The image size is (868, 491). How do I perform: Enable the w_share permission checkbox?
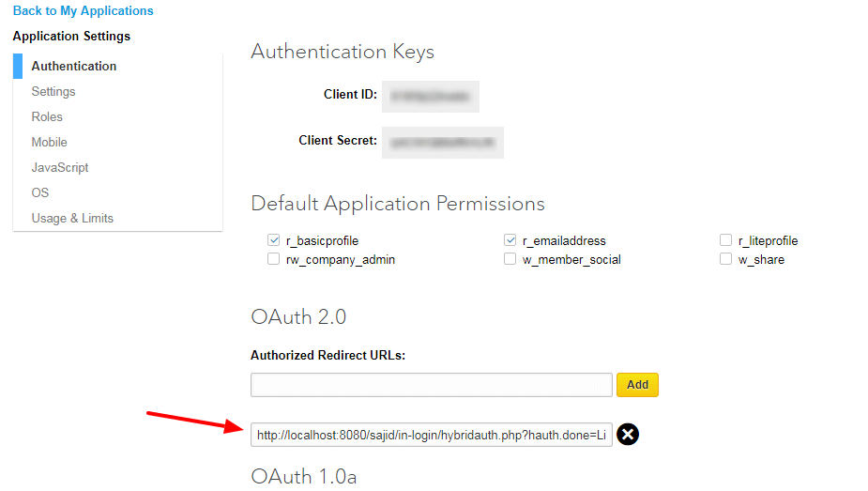coord(725,259)
